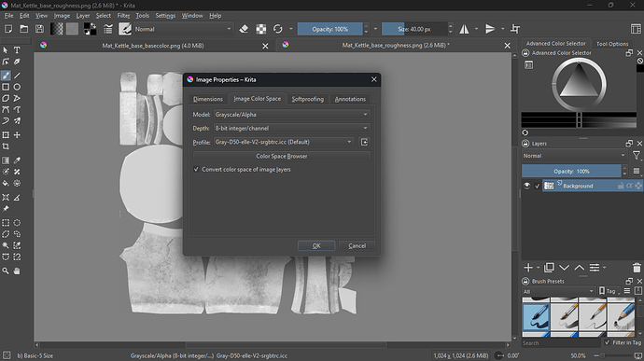
Task: Toggle vertical mirror tool
Action: point(490,29)
